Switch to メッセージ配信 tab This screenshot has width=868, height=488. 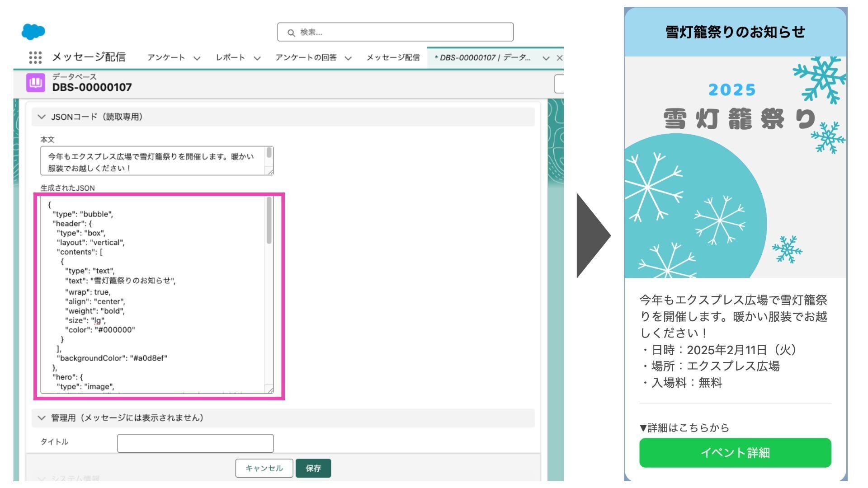point(392,57)
